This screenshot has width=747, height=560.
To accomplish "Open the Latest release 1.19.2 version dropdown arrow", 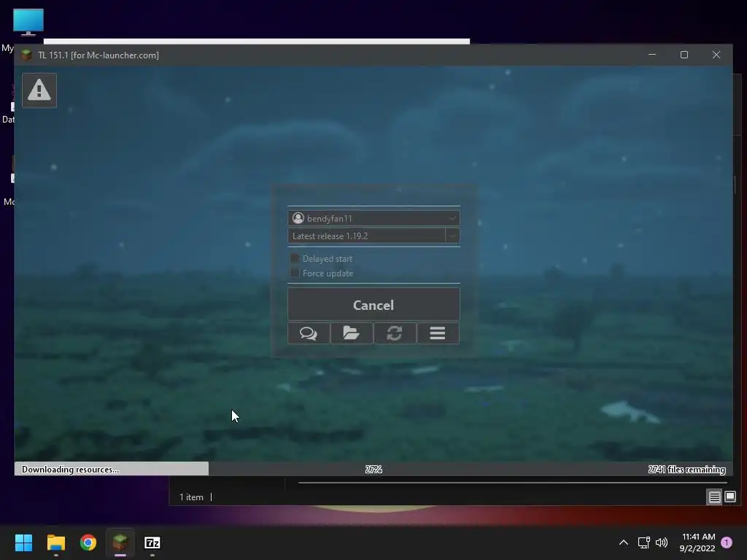I will click(452, 236).
